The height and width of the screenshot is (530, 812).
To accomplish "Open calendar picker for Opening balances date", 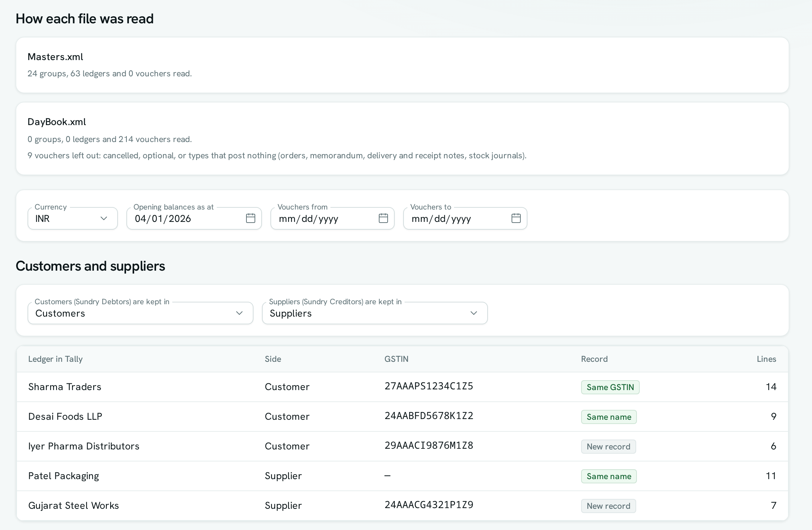I will point(251,218).
